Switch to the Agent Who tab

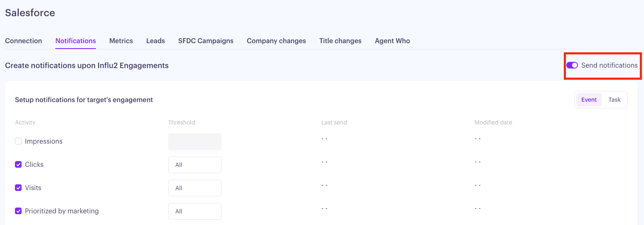(392, 41)
